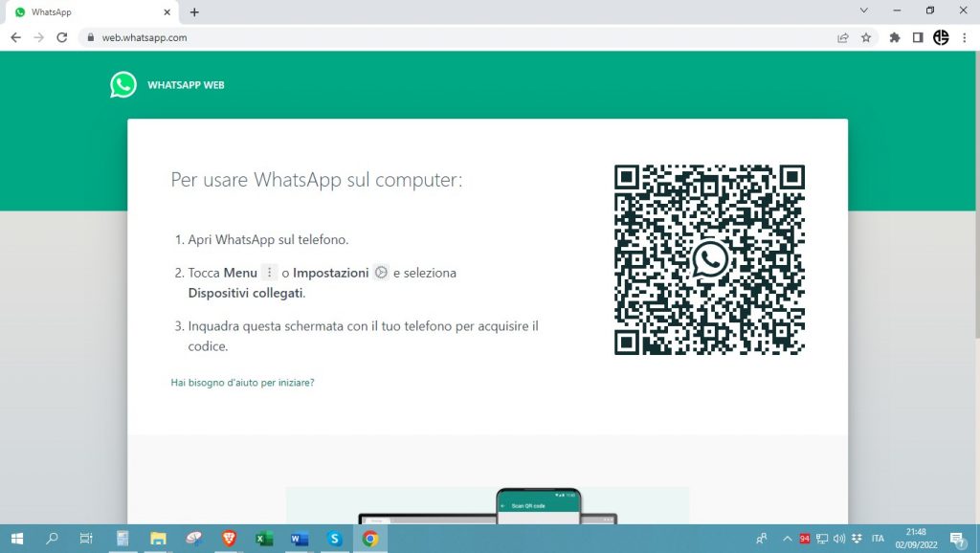980x553 pixels.
Task: Open the Chrome extensions puzzle icon
Action: (893, 37)
